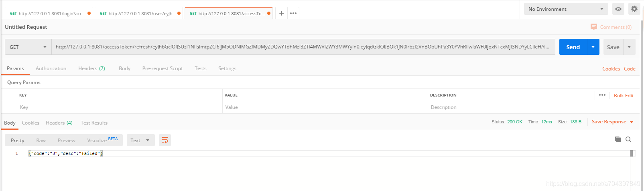This screenshot has width=644, height=191.
Task: Open query params column options three dots
Action: coord(602,95)
